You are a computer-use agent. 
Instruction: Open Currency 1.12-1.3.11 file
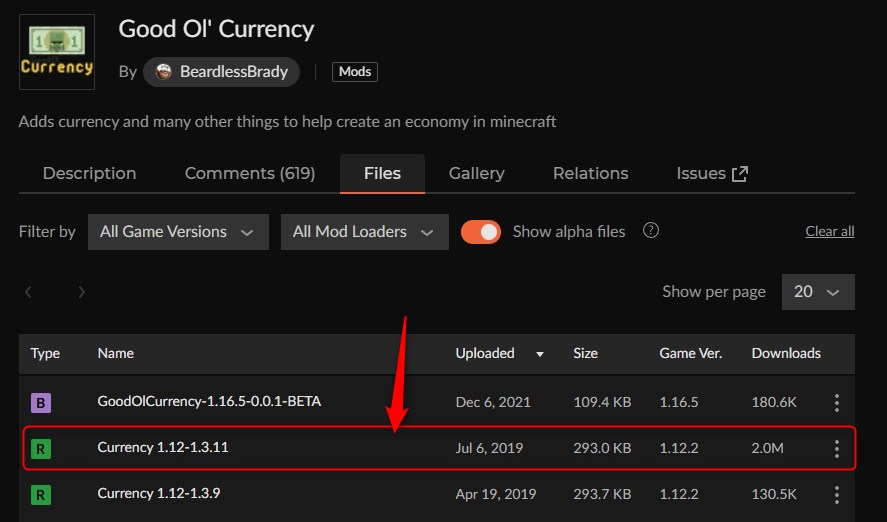point(163,447)
